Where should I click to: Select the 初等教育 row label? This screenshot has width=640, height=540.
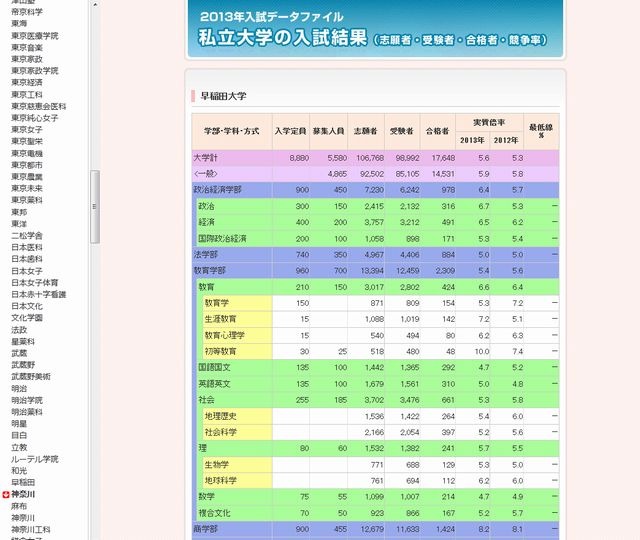220,351
